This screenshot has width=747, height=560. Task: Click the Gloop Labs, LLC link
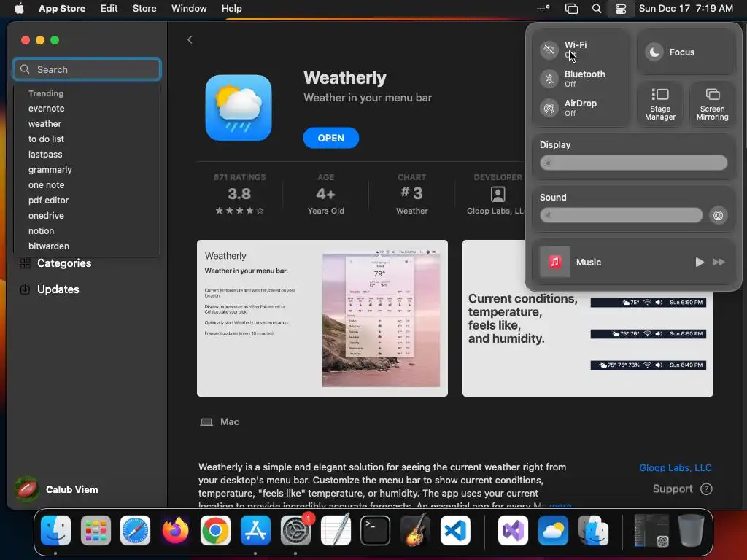pyautogui.click(x=675, y=467)
